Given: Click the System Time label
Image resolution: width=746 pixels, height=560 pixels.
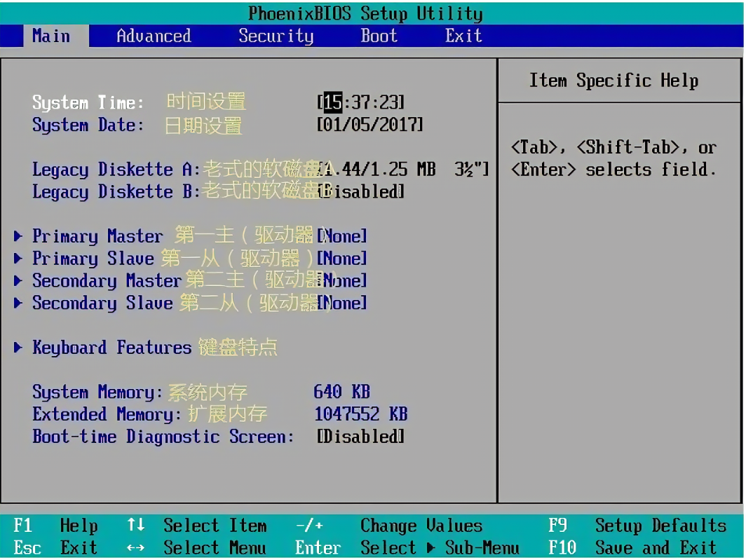Looking at the screenshot, I should (88, 103).
